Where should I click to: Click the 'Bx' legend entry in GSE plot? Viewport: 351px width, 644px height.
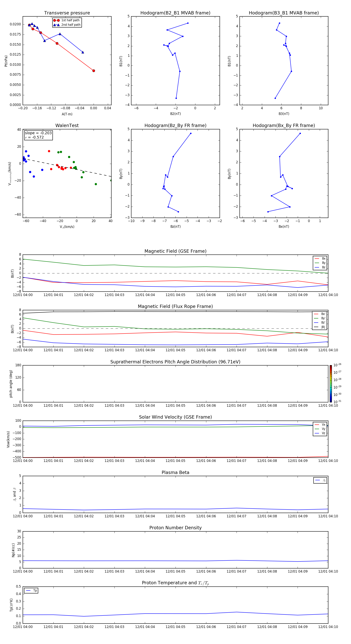(x=320, y=259)
